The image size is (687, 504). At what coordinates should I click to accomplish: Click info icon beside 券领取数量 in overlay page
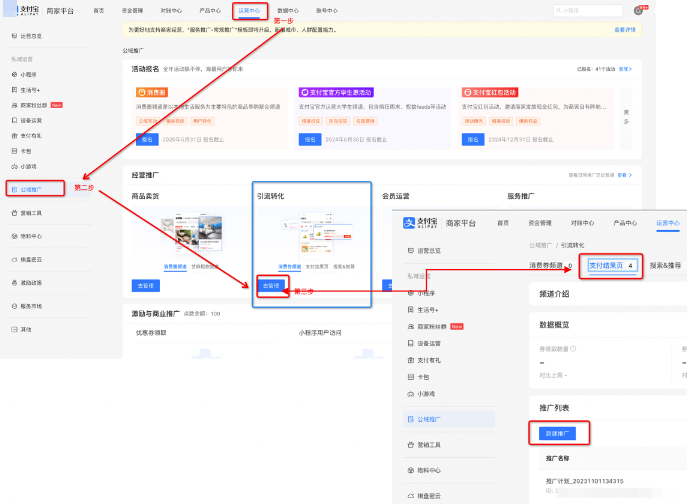point(573,349)
